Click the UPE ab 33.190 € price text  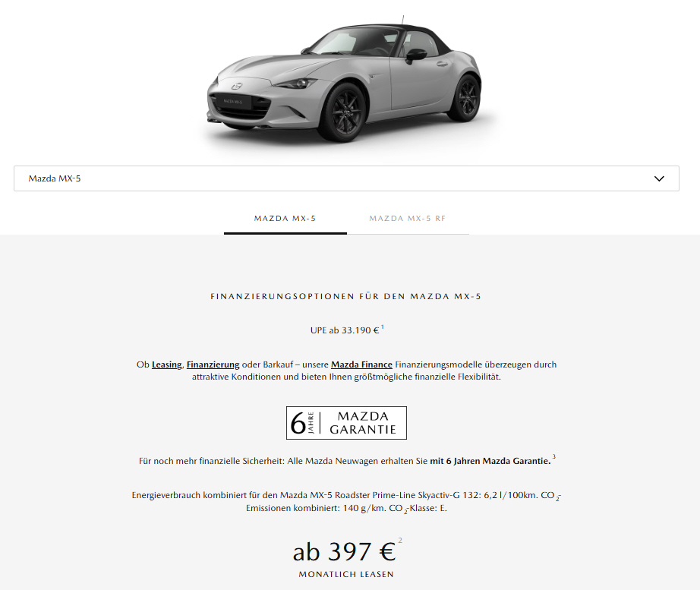pos(345,330)
